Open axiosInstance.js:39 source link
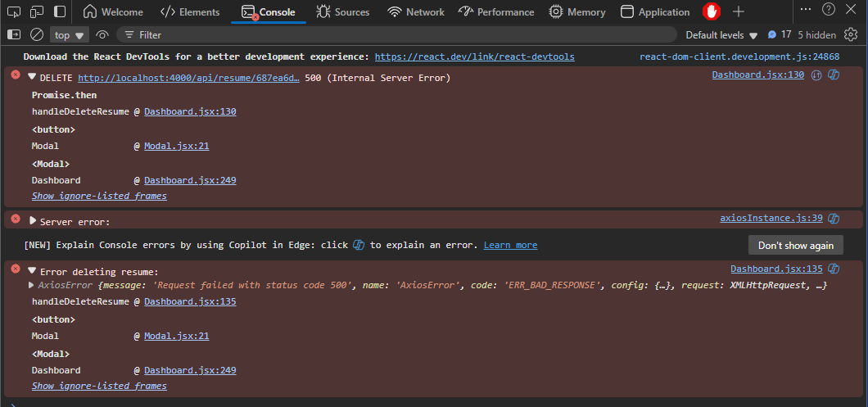Screen dimensions: 868x407 point(771,218)
